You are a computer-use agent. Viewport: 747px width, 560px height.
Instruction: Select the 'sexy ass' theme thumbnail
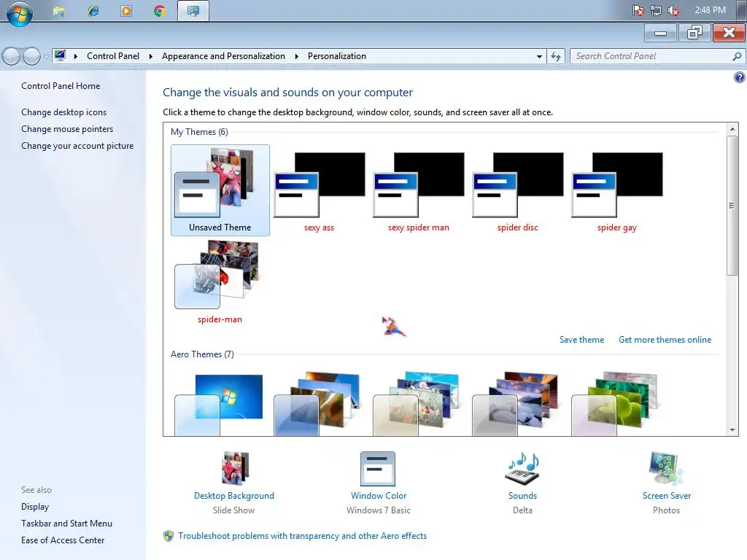tap(320, 190)
